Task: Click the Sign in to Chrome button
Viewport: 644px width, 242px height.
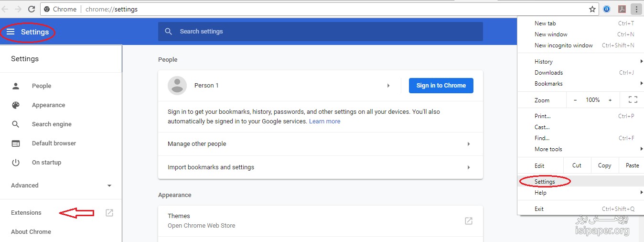Action: (441, 86)
